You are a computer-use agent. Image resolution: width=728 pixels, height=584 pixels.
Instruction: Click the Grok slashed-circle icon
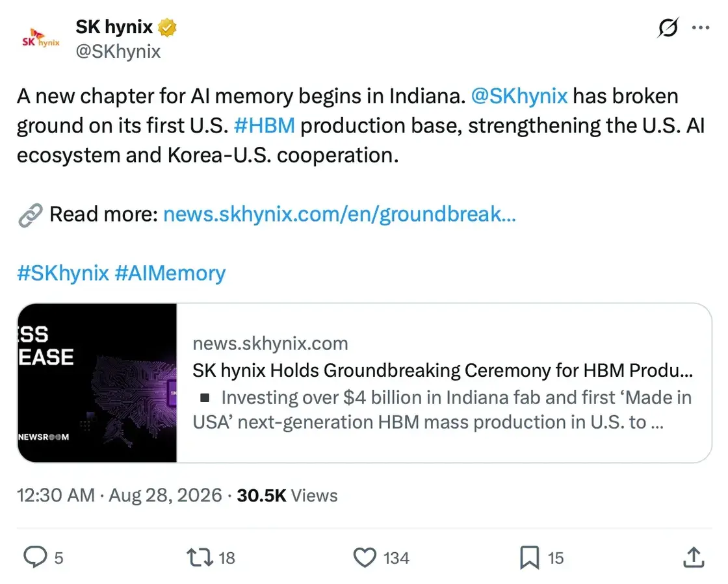click(x=668, y=27)
